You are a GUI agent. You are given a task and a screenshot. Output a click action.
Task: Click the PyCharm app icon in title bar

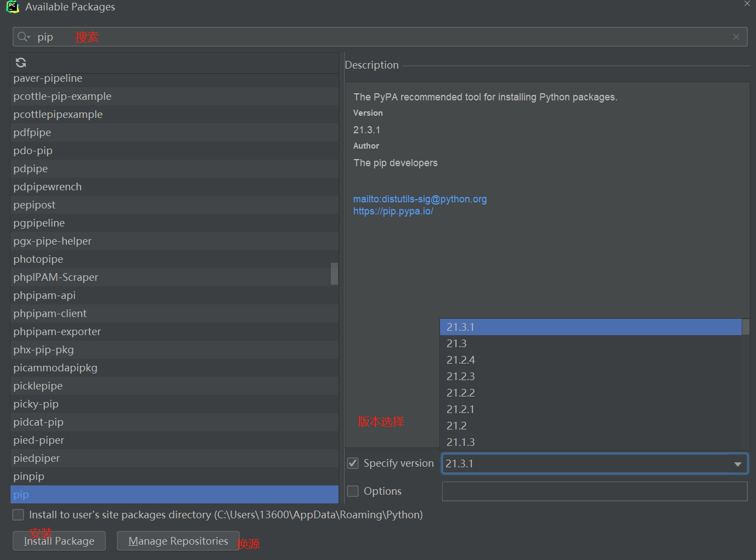12,7
